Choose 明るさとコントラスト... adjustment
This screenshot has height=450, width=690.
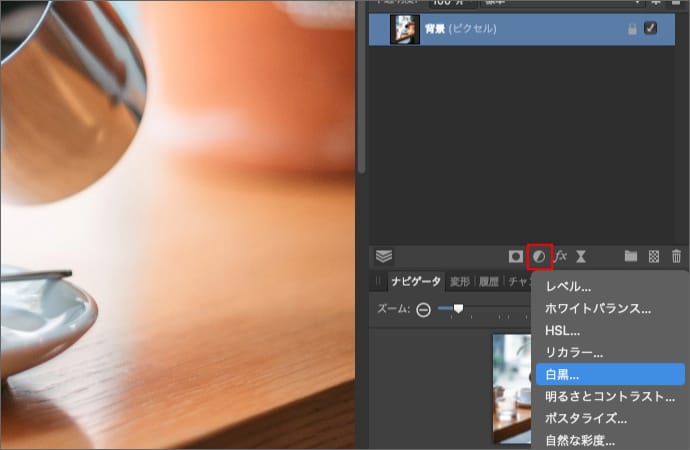pyautogui.click(x=609, y=396)
